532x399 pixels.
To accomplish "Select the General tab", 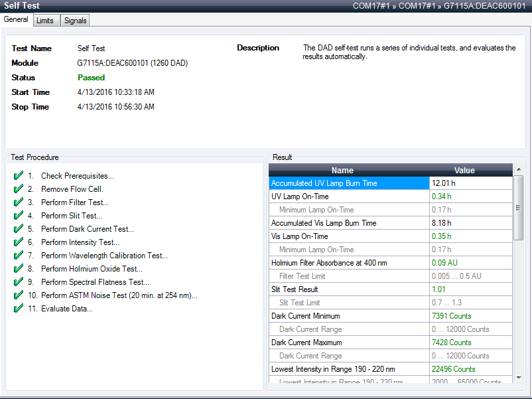I will (x=16, y=20).
